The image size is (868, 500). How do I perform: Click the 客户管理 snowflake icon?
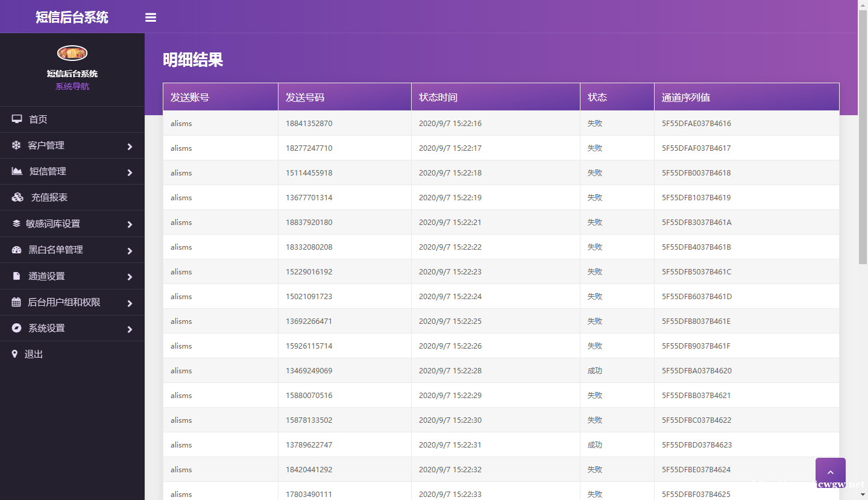point(16,145)
